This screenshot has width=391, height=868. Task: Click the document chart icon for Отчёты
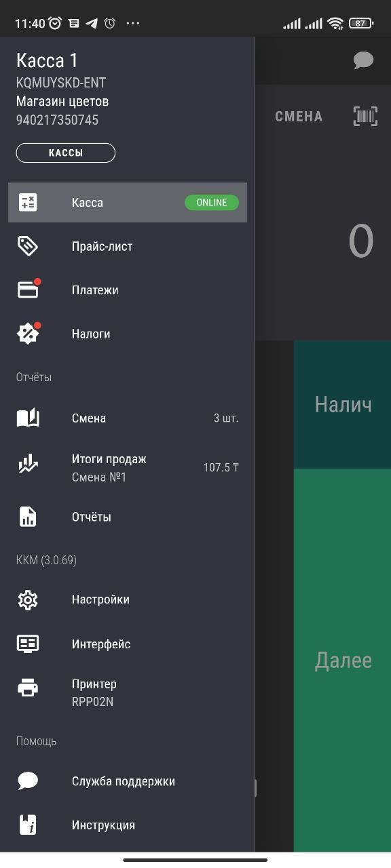coord(28,517)
